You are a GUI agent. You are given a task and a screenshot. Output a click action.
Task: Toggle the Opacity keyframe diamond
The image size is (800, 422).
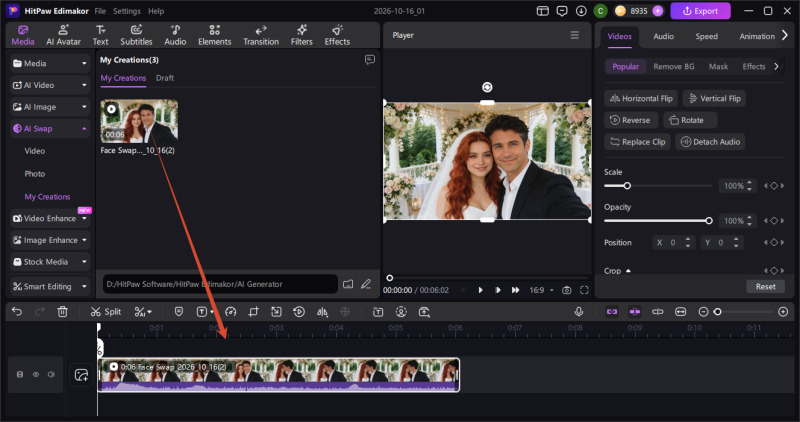click(774, 220)
